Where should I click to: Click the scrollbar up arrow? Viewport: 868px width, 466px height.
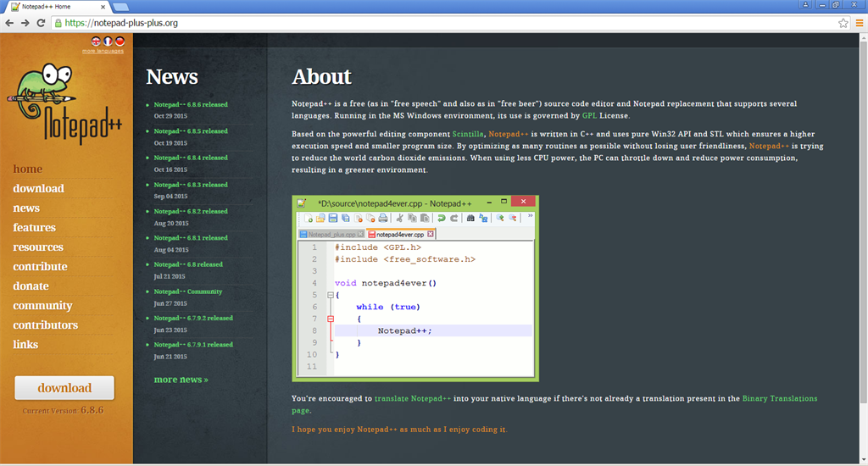[863, 37]
